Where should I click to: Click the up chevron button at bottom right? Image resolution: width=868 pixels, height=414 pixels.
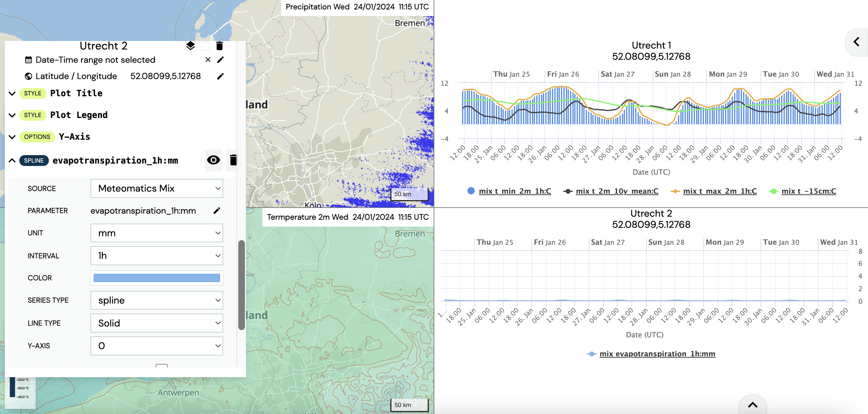752,405
